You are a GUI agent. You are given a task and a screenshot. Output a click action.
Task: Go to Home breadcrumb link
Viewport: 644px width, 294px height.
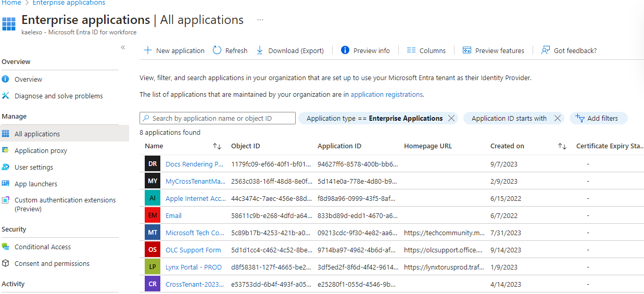[11, 3]
